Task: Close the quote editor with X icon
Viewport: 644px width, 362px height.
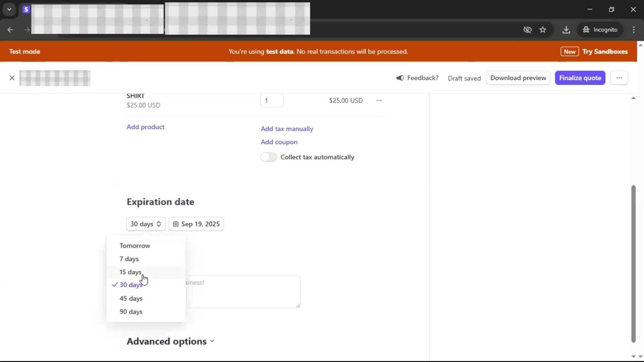Action: tap(12, 78)
